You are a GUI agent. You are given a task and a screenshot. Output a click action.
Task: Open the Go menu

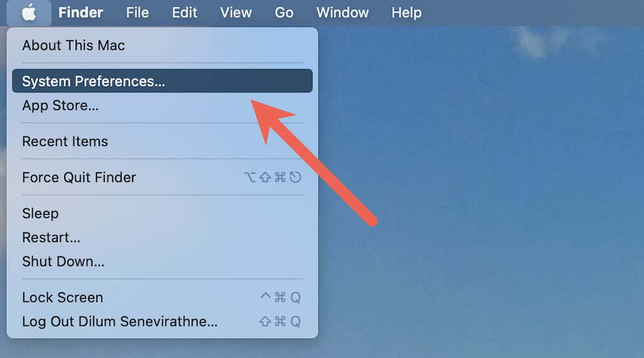284,13
